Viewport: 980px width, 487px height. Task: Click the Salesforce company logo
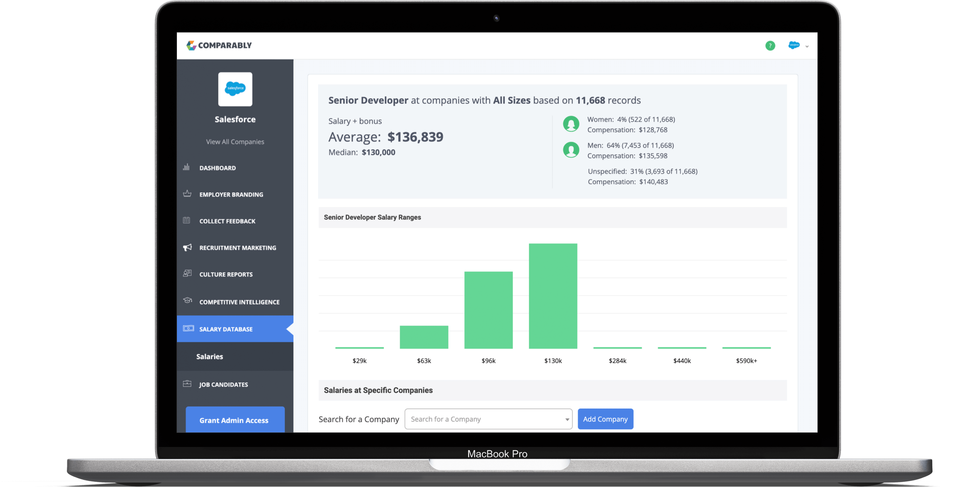235,89
